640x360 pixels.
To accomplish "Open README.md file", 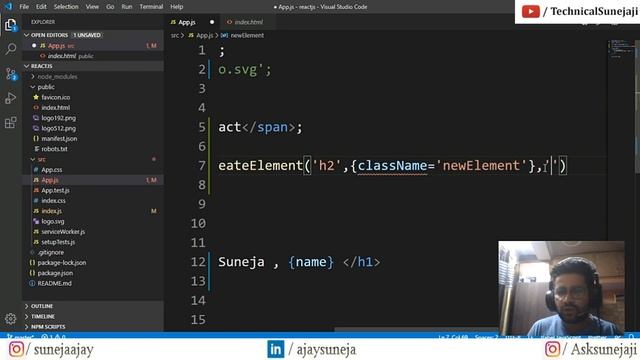I will coord(54,283).
